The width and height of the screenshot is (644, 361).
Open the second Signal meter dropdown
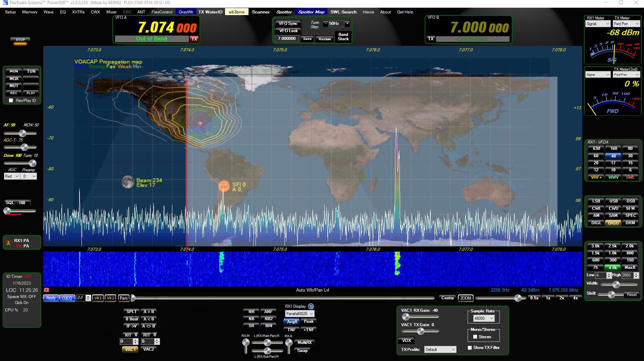598,75
